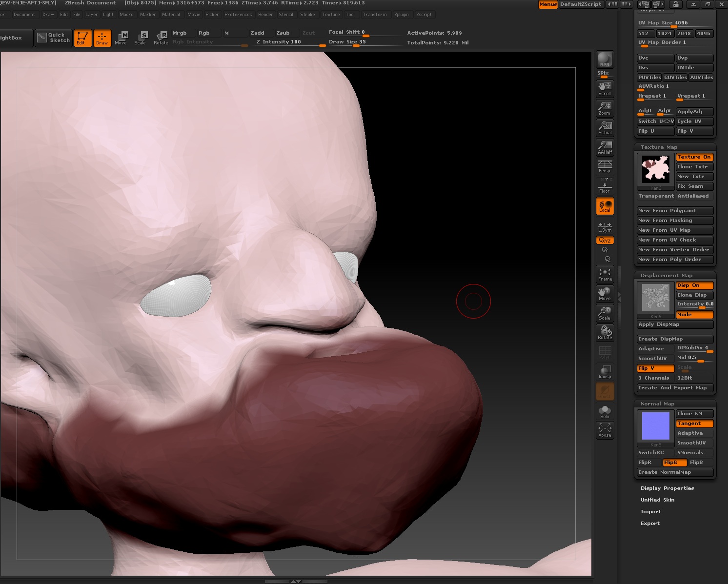Click Create NormalMap button
The width and height of the screenshot is (728, 584).
[675, 472]
